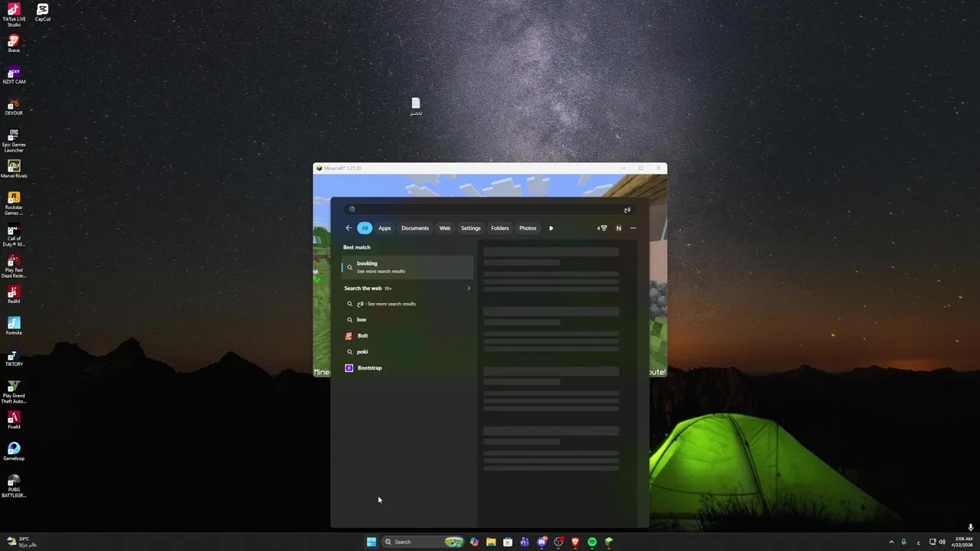This screenshot has height=551, width=980.
Task: Choose the box web suggestion
Action: pyautogui.click(x=407, y=320)
